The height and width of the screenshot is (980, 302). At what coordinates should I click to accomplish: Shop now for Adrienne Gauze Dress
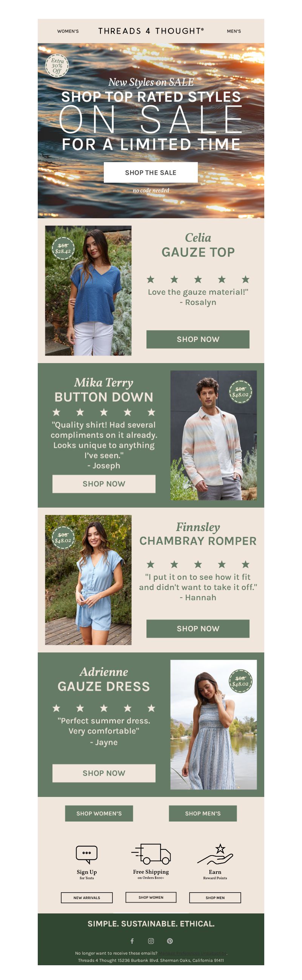pyautogui.click(x=104, y=773)
